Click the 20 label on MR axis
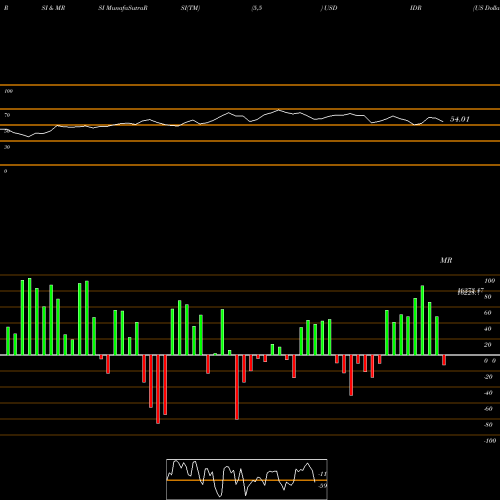This screenshot has width=500, height=500. tap(488, 345)
